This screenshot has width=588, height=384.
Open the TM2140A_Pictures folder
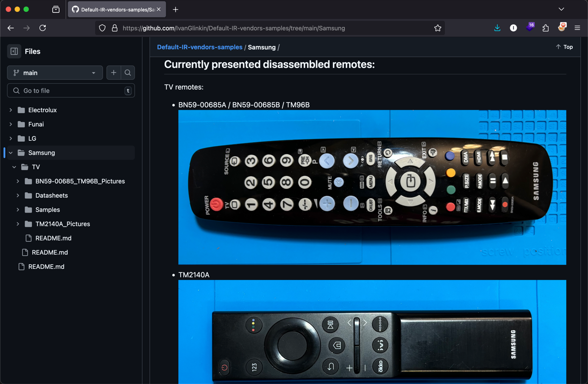pos(63,224)
